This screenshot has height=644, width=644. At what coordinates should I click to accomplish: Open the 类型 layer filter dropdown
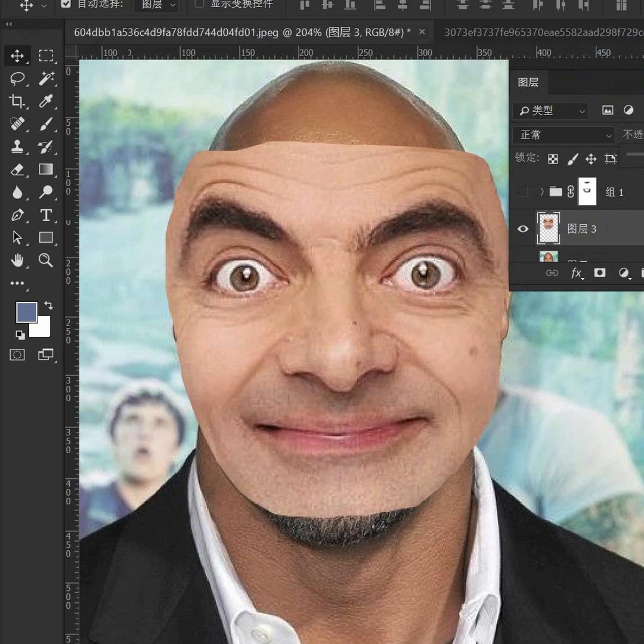pyautogui.click(x=551, y=110)
